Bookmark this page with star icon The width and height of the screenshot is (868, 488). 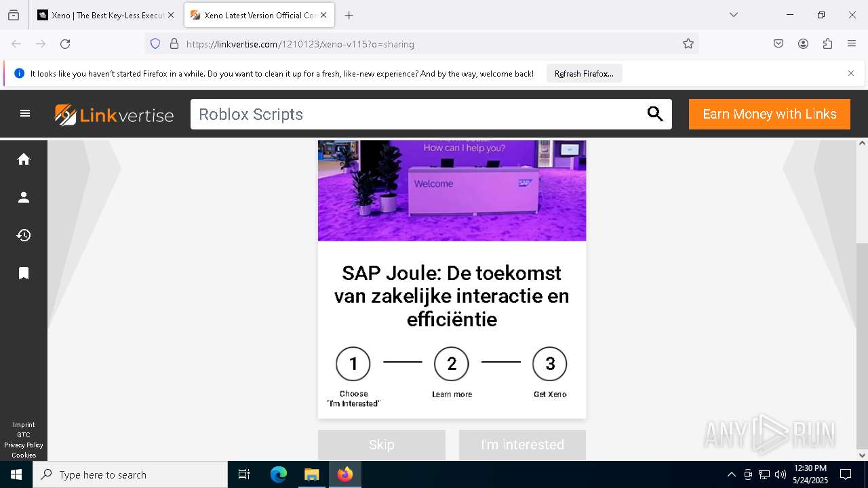[x=688, y=44]
